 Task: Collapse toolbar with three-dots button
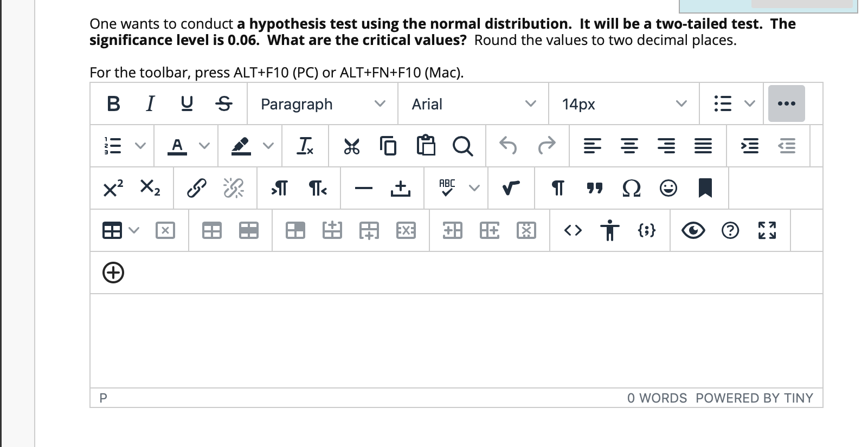[786, 103]
